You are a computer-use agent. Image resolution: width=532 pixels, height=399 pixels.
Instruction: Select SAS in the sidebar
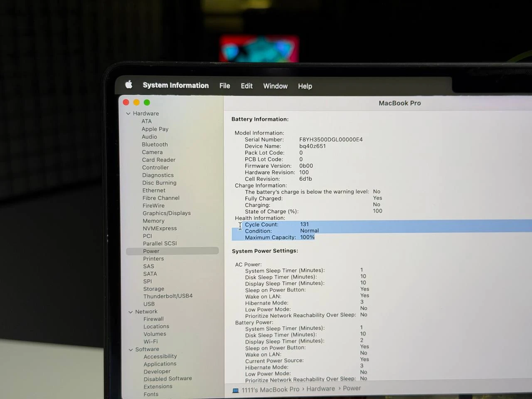coord(148,266)
